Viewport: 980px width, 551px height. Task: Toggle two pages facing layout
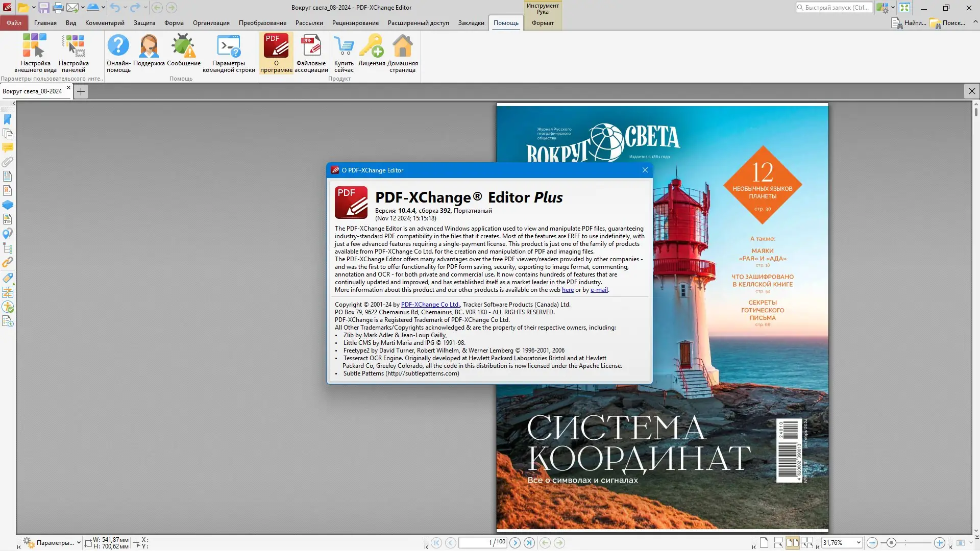point(792,543)
